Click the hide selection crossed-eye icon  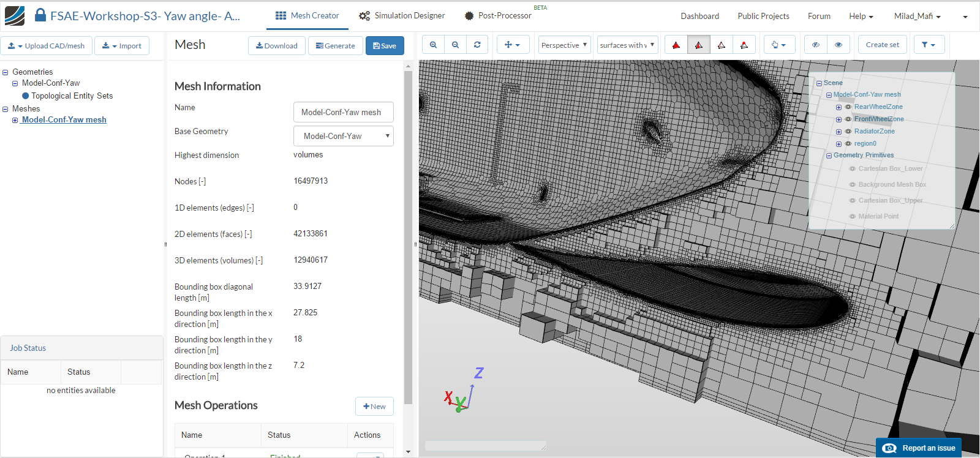pyautogui.click(x=816, y=45)
